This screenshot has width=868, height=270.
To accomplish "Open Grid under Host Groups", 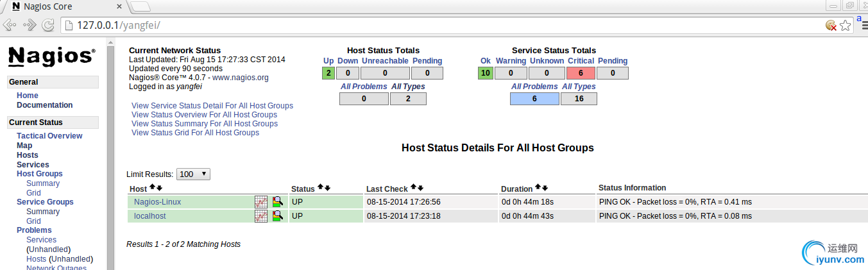I will tap(33, 193).
